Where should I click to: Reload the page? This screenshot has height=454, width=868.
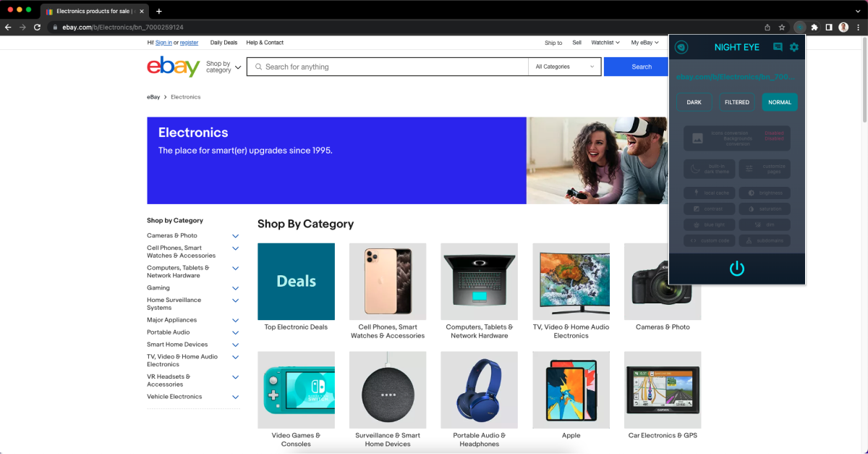pos(38,28)
